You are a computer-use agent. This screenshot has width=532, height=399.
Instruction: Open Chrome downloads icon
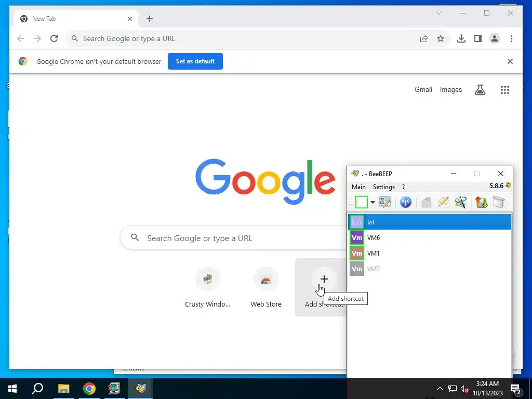pos(461,38)
